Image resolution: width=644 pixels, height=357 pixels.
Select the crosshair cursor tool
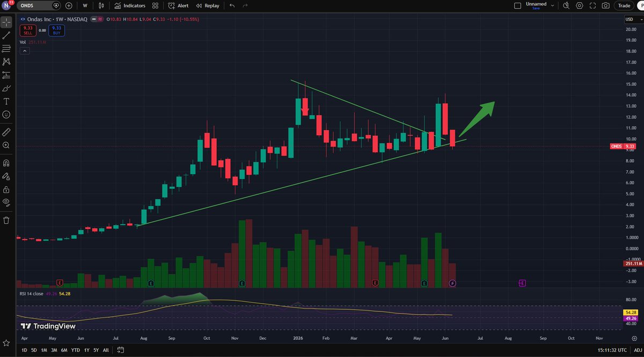[x=6, y=23]
